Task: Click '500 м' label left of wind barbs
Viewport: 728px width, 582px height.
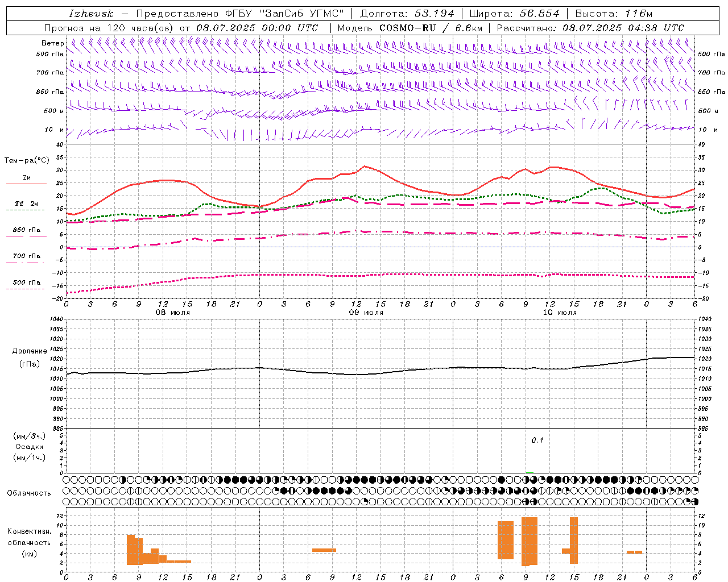Action: (53, 111)
